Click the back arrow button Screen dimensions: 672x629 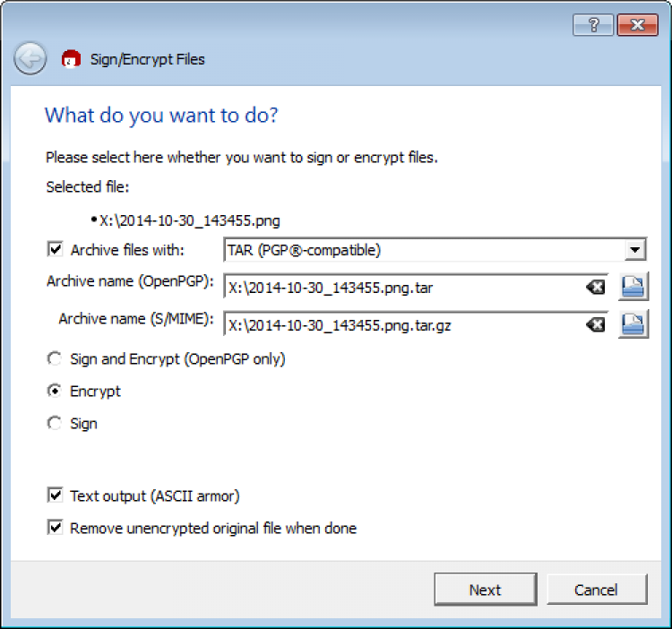(x=30, y=59)
